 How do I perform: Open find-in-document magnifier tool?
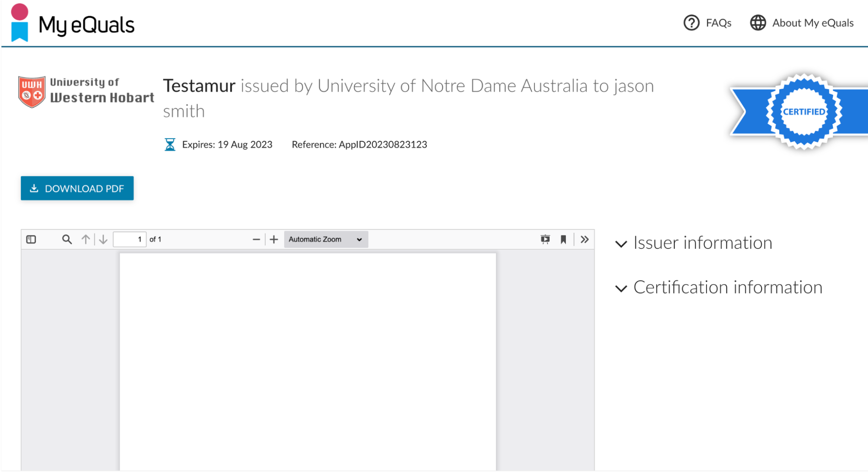click(x=66, y=239)
